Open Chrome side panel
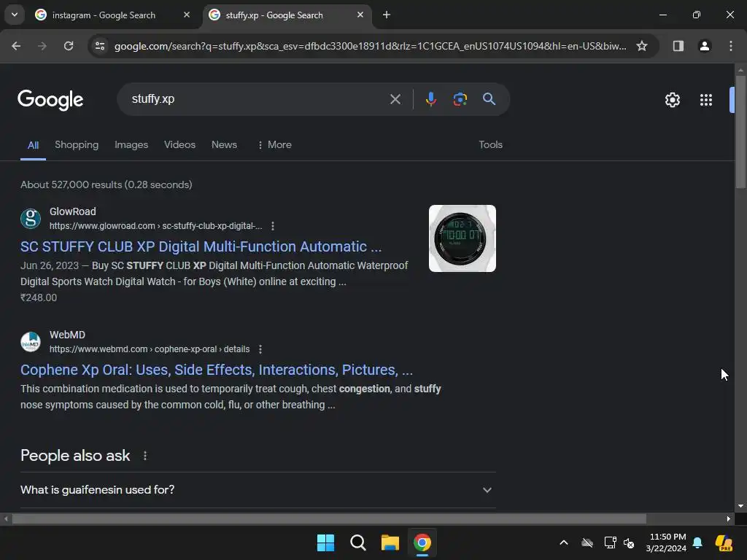 click(678, 46)
